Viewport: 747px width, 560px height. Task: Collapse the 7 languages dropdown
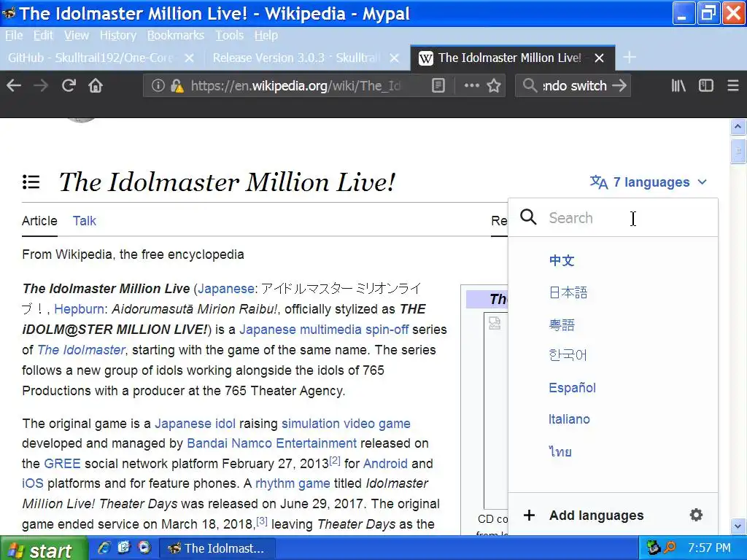[649, 182]
